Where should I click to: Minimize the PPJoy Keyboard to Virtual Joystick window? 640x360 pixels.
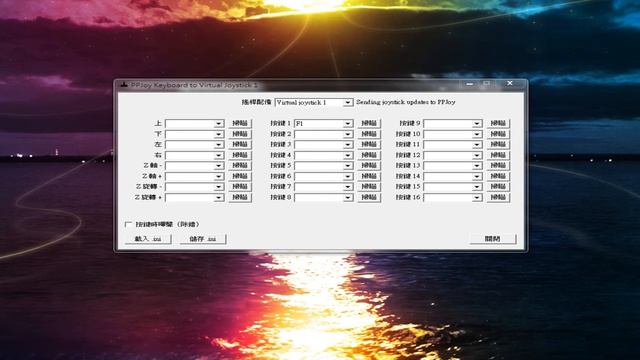point(470,83)
